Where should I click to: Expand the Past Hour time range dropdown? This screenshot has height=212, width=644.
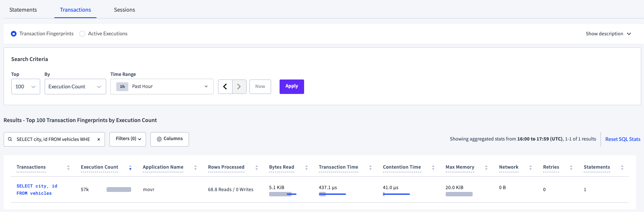[x=162, y=87]
